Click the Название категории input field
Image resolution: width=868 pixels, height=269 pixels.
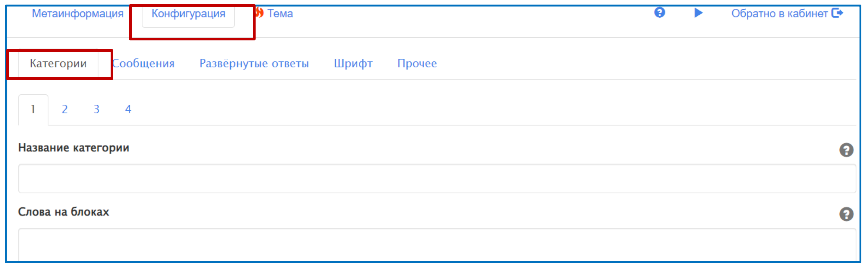click(x=437, y=179)
